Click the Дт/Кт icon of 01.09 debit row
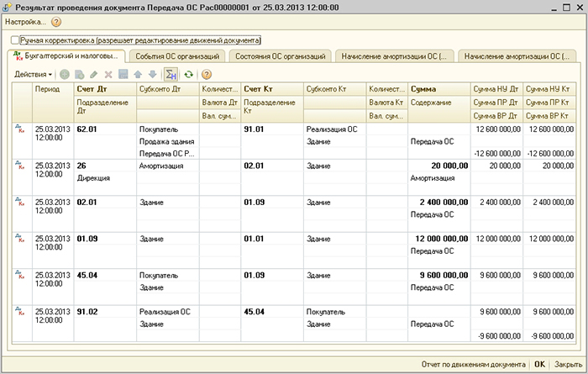Viewport: 588px width, 374px height. [x=20, y=239]
